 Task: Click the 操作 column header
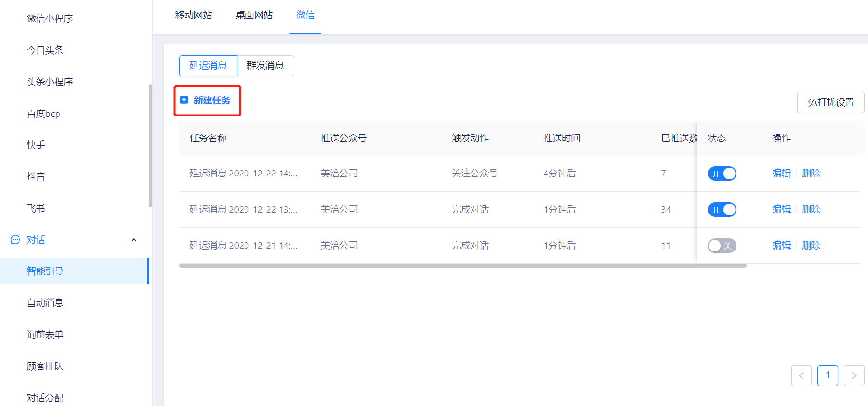(x=781, y=138)
